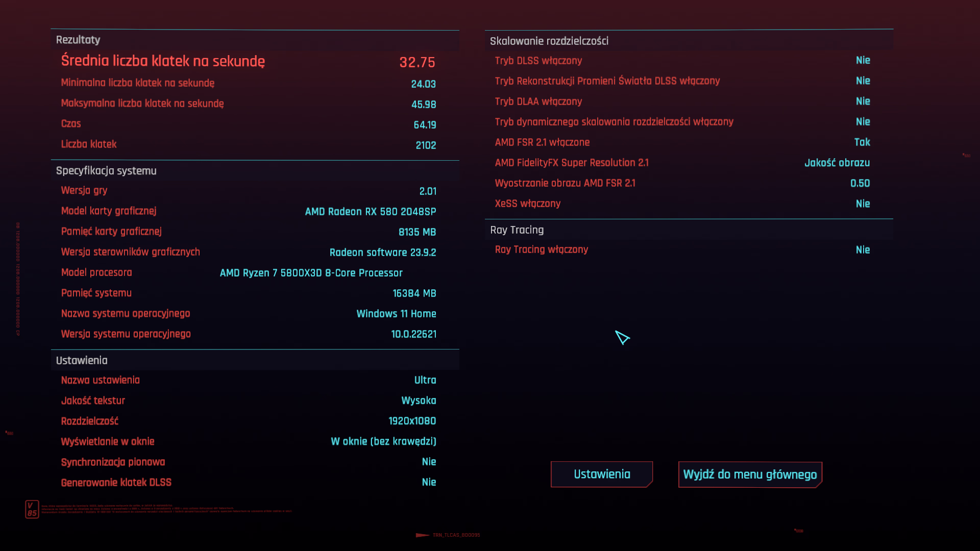Screen dimensions: 980x551
Task: Click the Ray Tracing section header
Action: pyautogui.click(x=517, y=230)
